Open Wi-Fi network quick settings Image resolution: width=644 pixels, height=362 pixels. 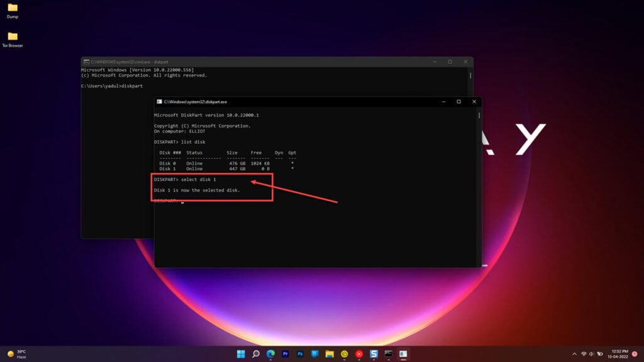[584, 354]
